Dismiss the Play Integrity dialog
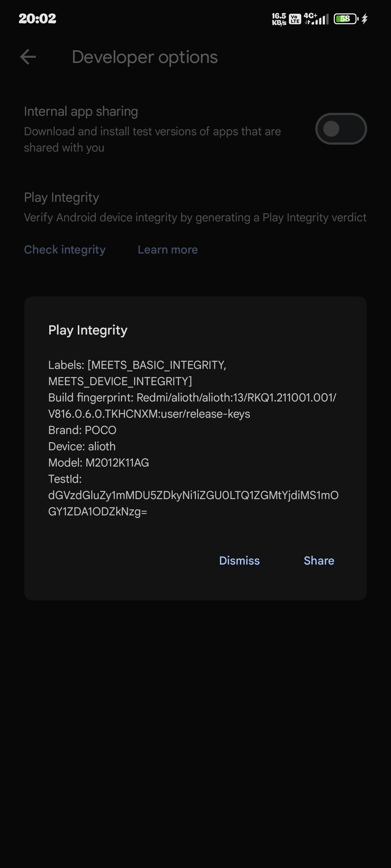This screenshot has height=868, width=391. pyautogui.click(x=239, y=561)
